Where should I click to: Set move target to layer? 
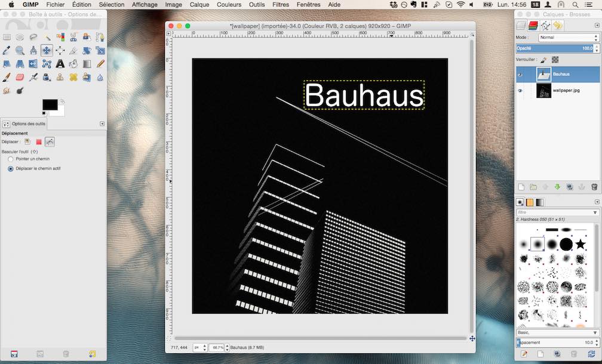(27, 142)
